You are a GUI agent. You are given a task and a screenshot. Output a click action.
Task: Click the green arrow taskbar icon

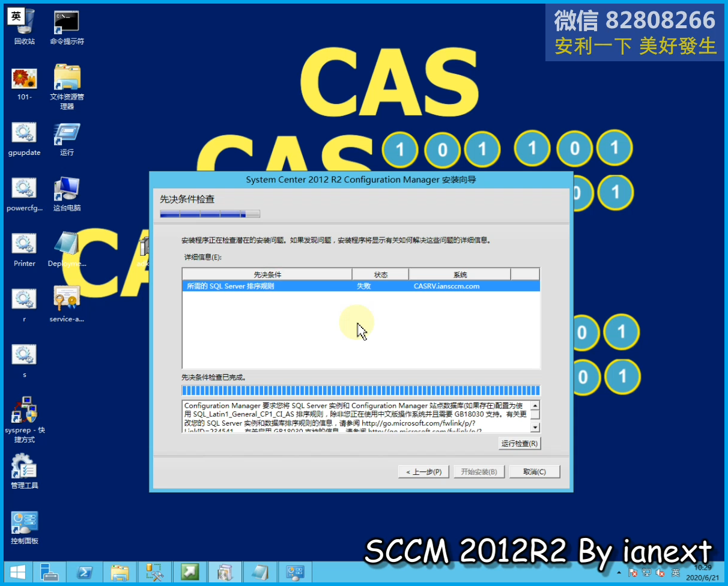click(189, 572)
